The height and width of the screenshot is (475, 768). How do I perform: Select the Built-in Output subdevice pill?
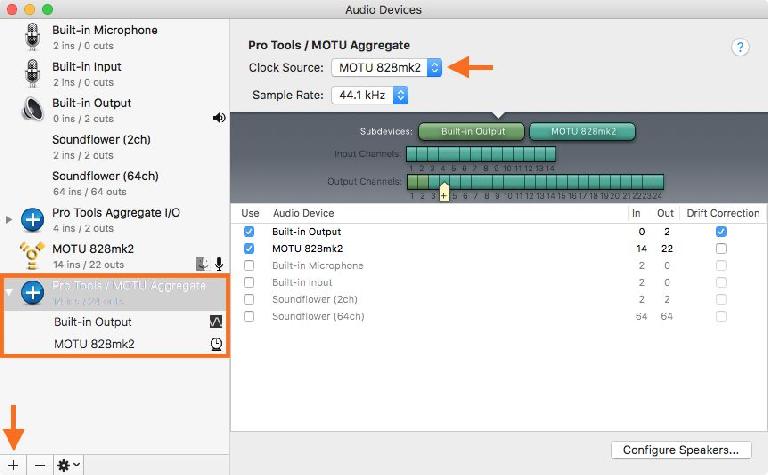[472, 131]
